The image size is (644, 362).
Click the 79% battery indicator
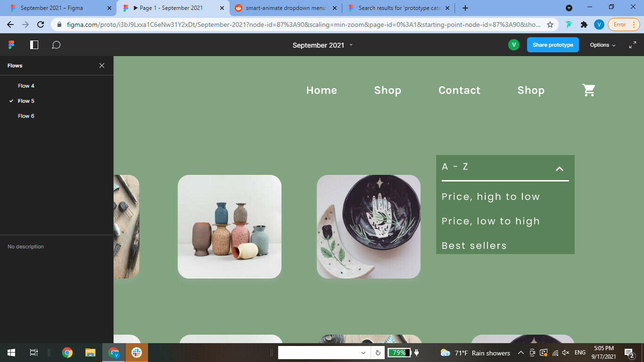[399, 353]
